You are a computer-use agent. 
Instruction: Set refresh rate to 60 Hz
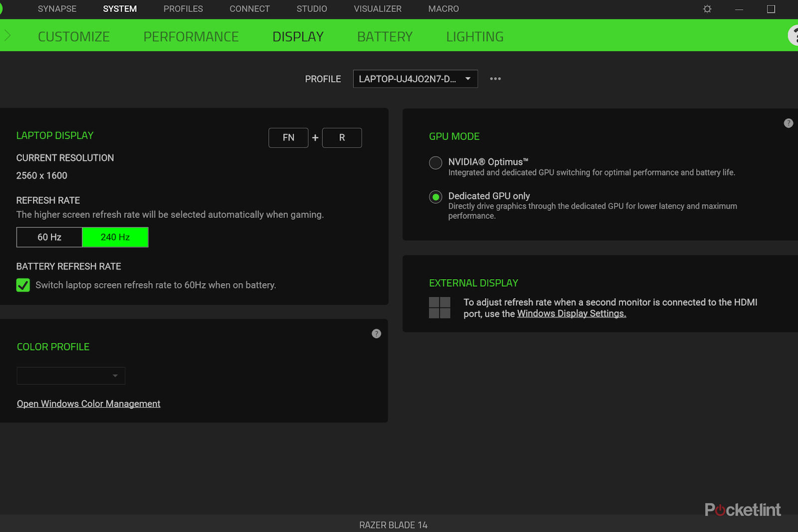click(x=49, y=237)
